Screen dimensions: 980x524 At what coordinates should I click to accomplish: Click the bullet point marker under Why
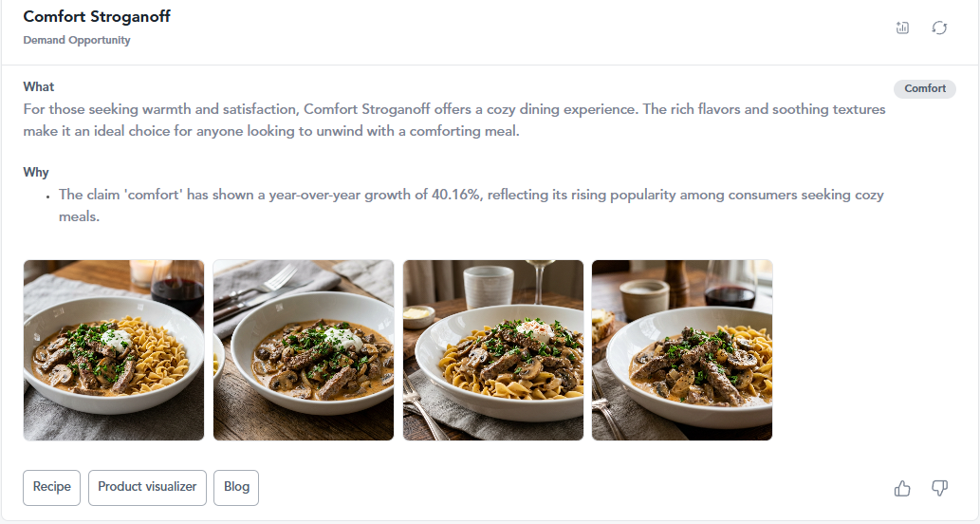48,196
